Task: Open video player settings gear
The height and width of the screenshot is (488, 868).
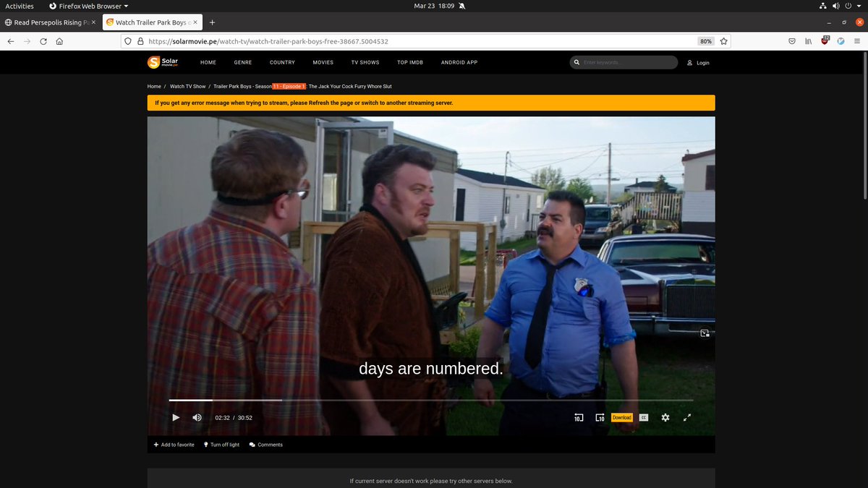Action: (x=665, y=417)
